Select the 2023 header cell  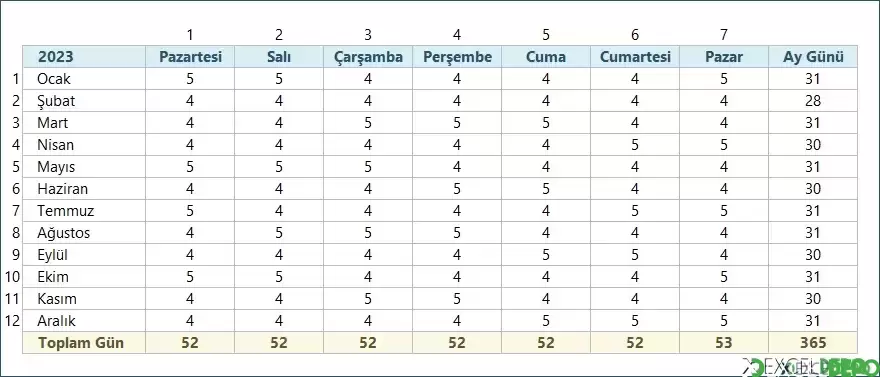click(x=84, y=57)
